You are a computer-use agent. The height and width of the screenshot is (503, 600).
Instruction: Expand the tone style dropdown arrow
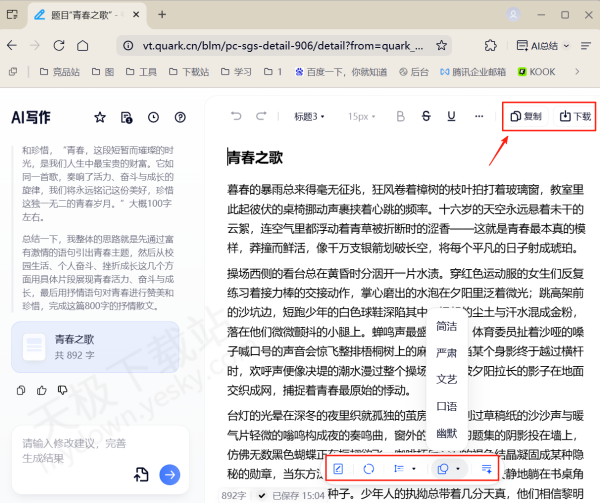tap(458, 469)
